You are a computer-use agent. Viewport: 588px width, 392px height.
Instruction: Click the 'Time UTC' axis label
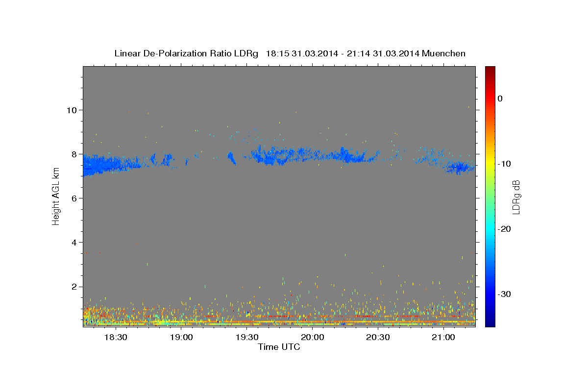point(279,347)
